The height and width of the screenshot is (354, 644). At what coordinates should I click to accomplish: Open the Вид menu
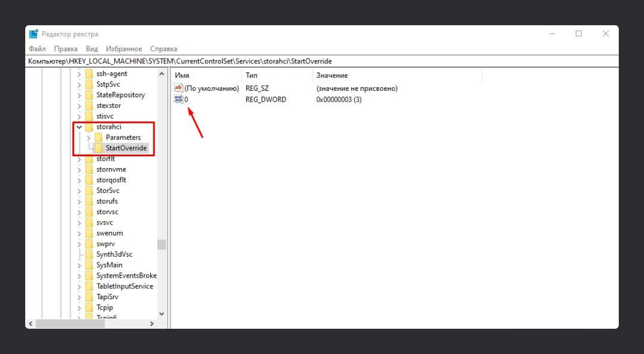click(x=92, y=49)
